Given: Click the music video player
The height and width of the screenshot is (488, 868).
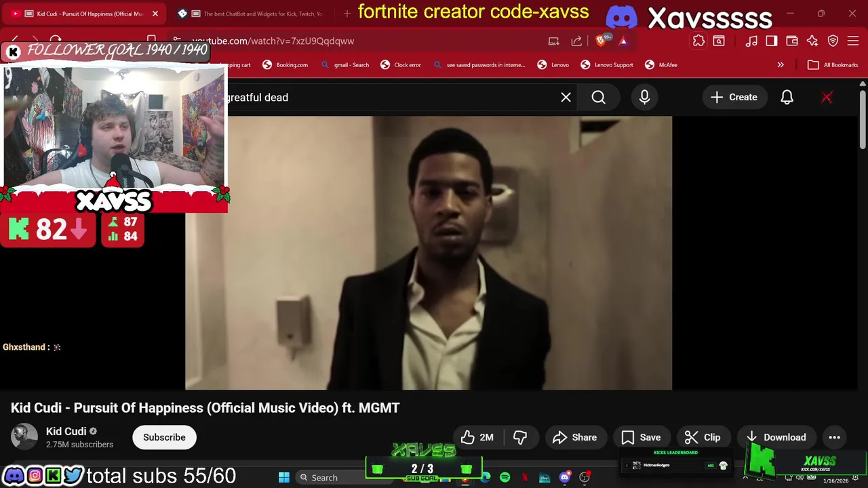Looking at the screenshot, I should coord(429,253).
